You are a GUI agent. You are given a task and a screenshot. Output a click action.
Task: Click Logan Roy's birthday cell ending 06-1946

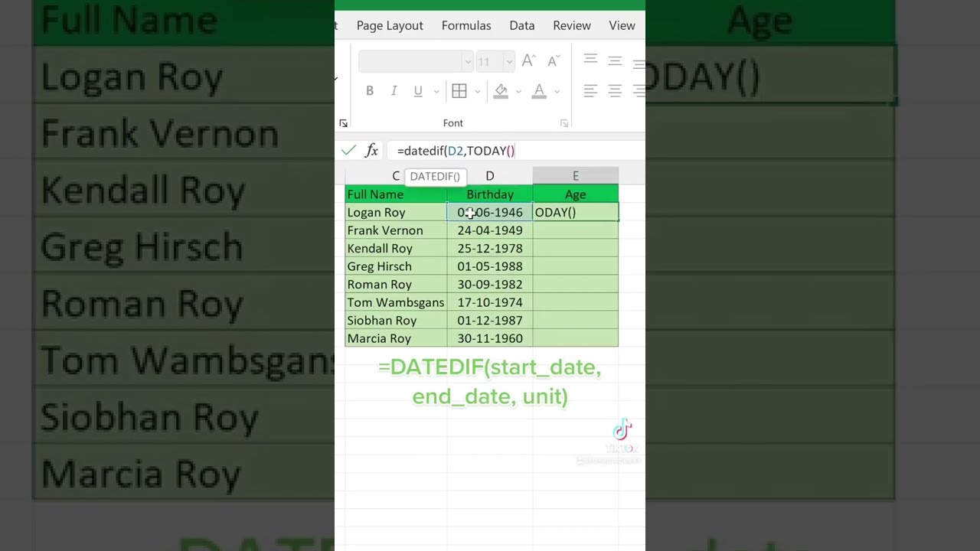click(x=490, y=213)
